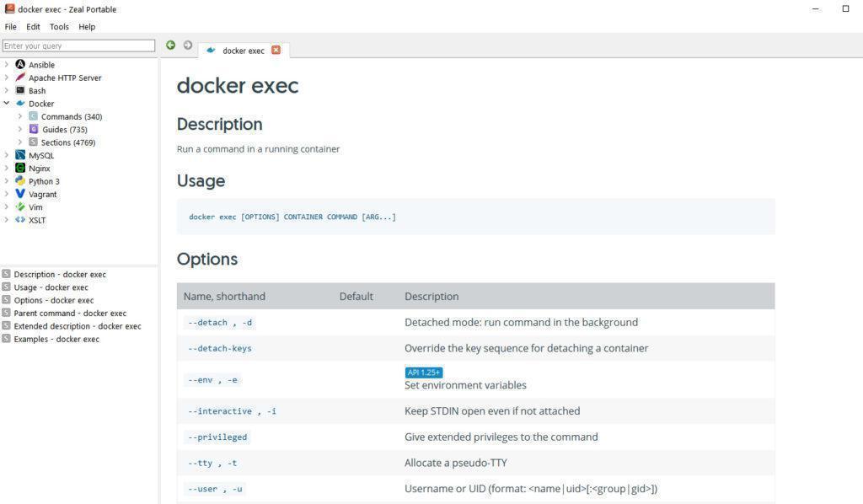
Task: Click section icon beside Description - docker exec
Action: [x=6, y=274]
